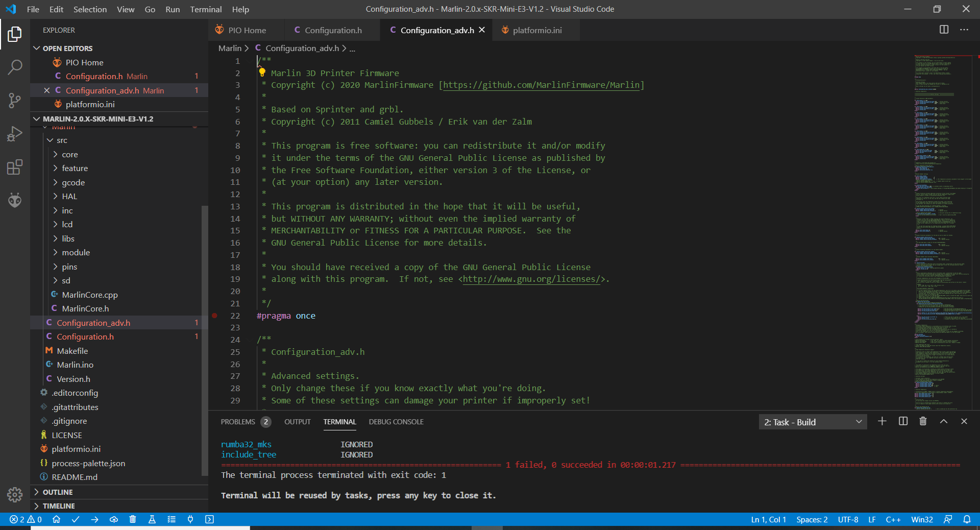Split the terminal panel

click(x=903, y=421)
